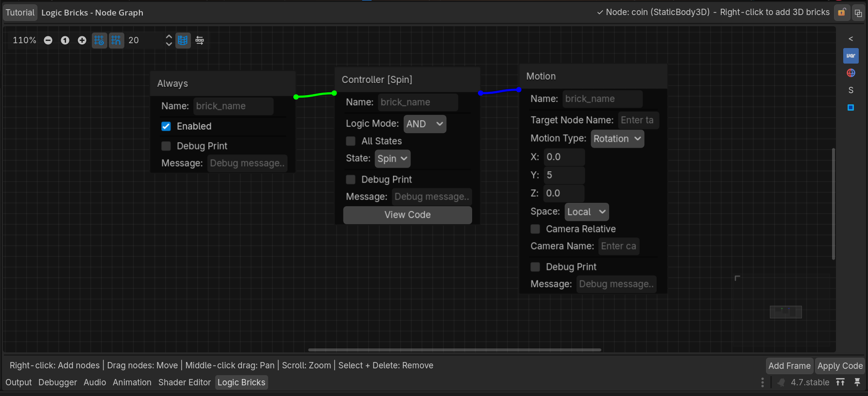This screenshot has width=868, height=396.
Task: Click Motion node Message field
Action: coord(616,284)
